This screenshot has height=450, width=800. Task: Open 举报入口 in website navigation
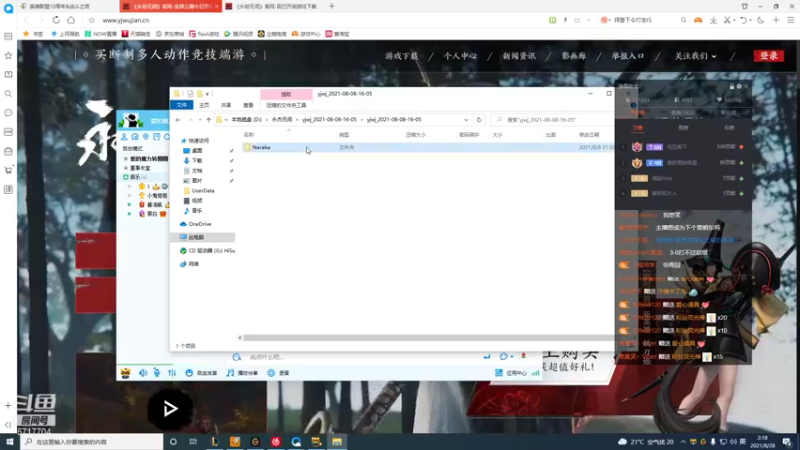tap(628, 56)
